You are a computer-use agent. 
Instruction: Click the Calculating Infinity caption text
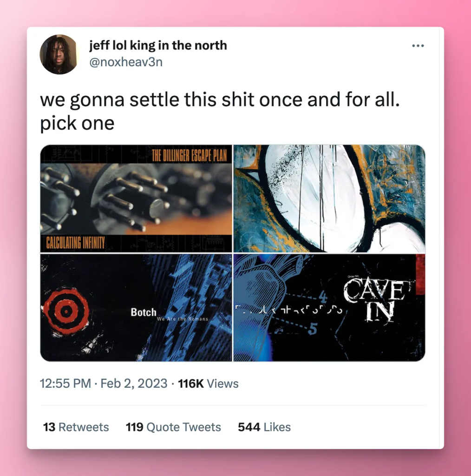point(76,243)
